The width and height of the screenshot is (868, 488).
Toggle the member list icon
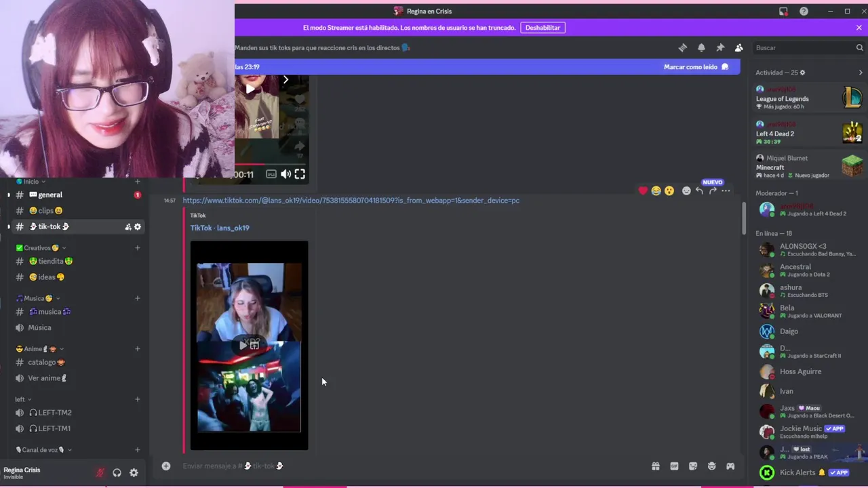click(x=738, y=47)
